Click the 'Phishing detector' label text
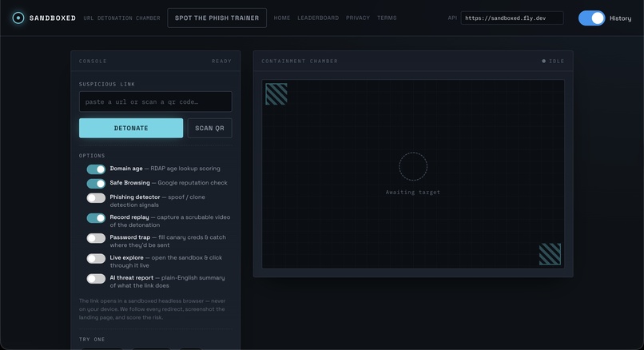 pos(135,197)
